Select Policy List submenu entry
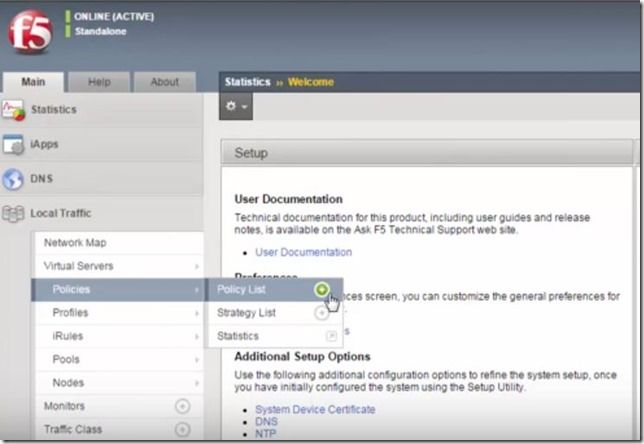 click(x=241, y=289)
